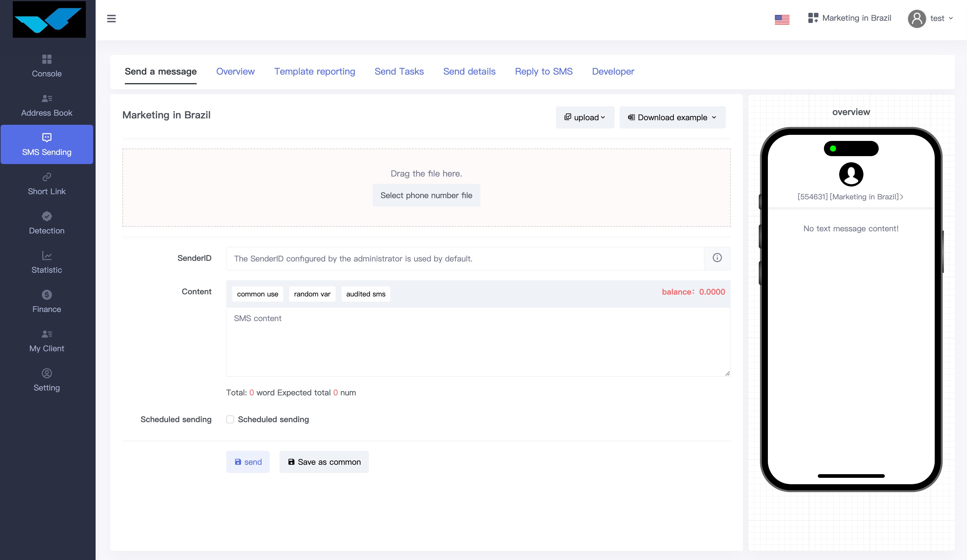Viewport: 967px width, 560px height.
Task: Open the Statistic chart icon
Action: coord(47,255)
